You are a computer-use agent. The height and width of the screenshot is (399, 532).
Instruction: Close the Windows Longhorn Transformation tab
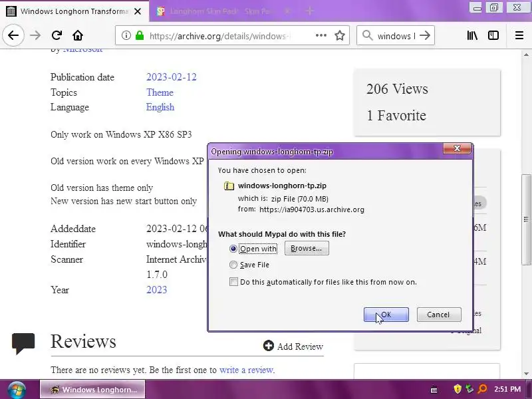click(138, 11)
